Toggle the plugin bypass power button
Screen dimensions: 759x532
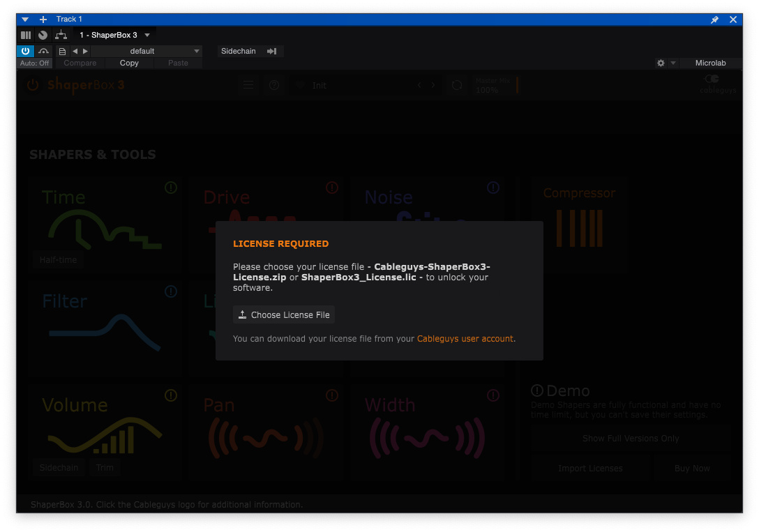pyautogui.click(x=26, y=51)
